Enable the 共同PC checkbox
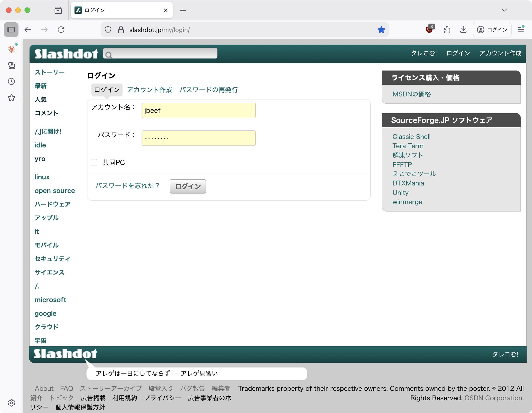Image resolution: width=532 pixels, height=413 pixels. pos(94,162)
